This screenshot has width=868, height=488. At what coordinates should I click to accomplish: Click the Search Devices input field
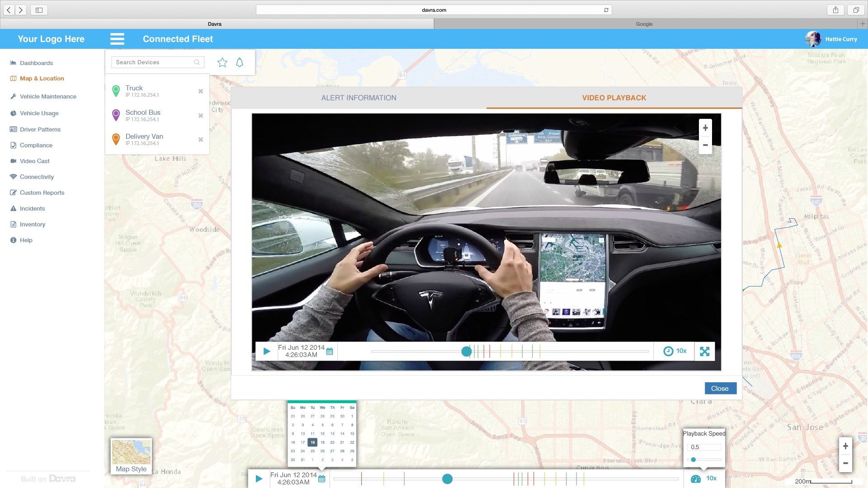pyautogui.click(x=158, y=62)
